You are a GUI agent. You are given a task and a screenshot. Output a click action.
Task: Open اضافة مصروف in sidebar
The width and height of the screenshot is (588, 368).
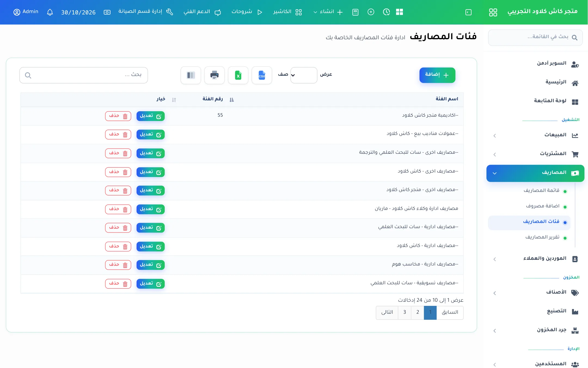pyautogui.click(x=543, y=206)
